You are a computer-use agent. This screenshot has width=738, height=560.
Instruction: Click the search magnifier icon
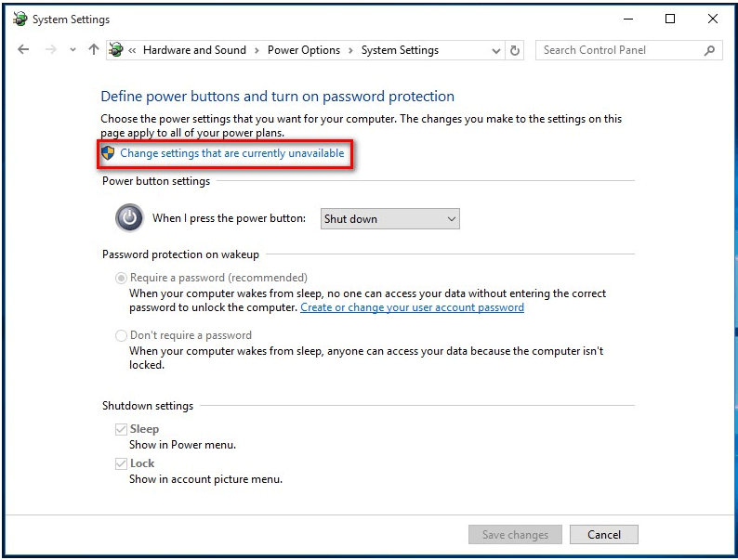pyautogui.click(x=709, y=50)
